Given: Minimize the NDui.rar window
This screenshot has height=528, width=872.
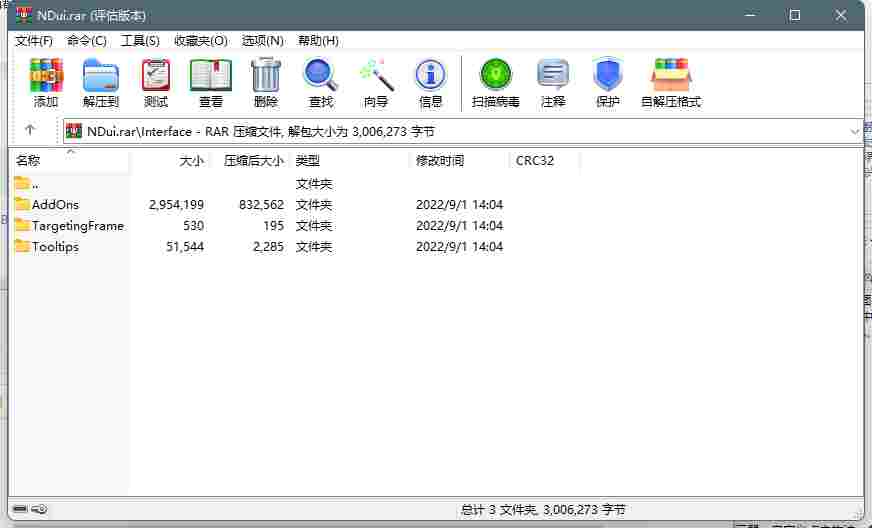Looking at the screenshot, I should pos(751,15).
